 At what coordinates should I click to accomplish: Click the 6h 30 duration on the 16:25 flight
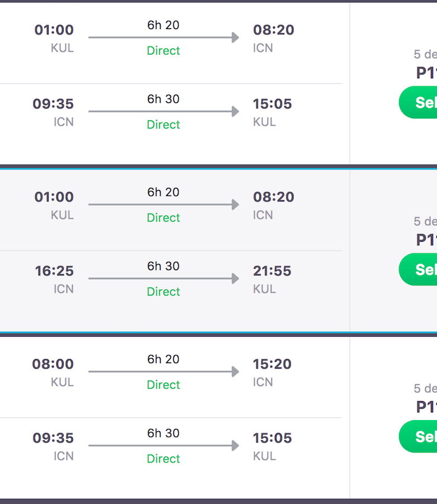163,266
